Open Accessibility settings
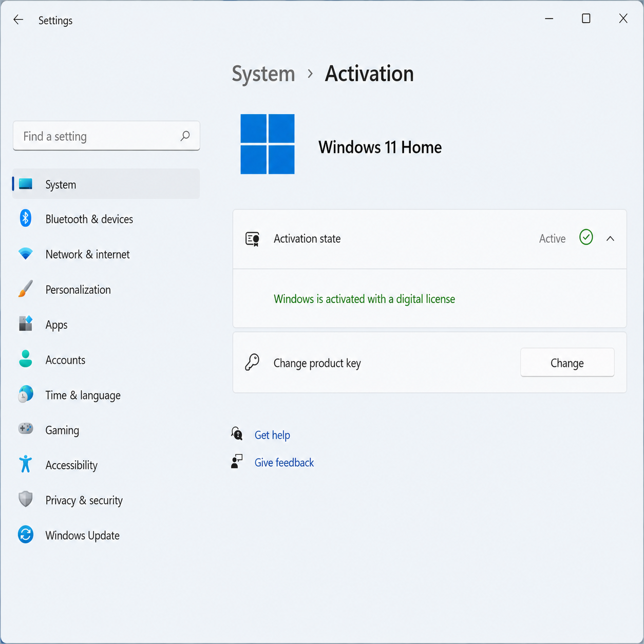This screenshot has height=644, width=644. (106, 465)
